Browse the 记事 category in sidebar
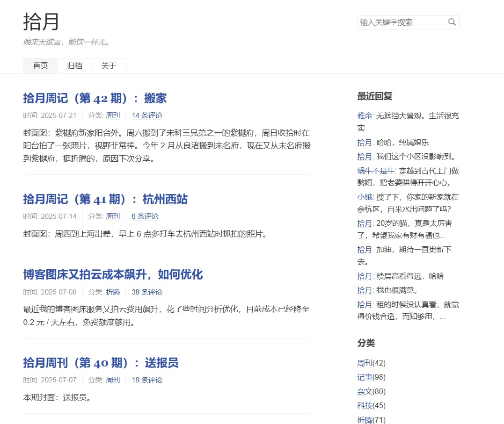This screenshot has height=424, width=504. (x=365, y=377)
